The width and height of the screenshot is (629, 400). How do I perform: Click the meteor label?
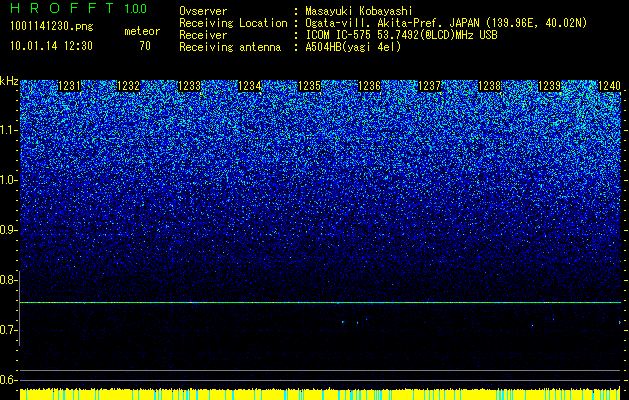point(142,31)
